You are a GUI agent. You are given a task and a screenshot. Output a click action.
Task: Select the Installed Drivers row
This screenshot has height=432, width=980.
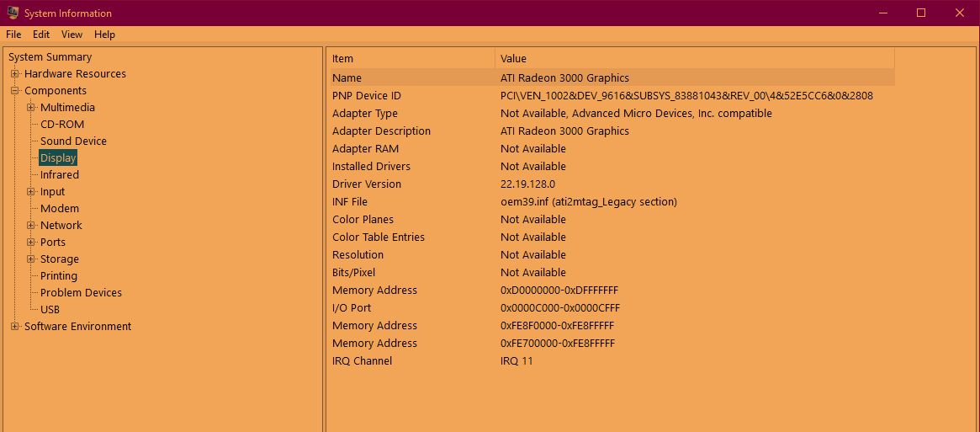[612, 167]
